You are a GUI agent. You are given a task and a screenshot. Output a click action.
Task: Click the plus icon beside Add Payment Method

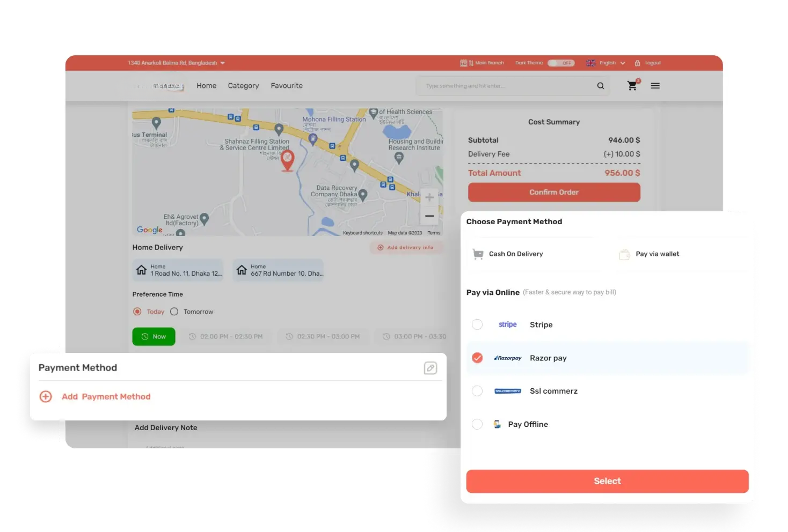pos(46,397)
